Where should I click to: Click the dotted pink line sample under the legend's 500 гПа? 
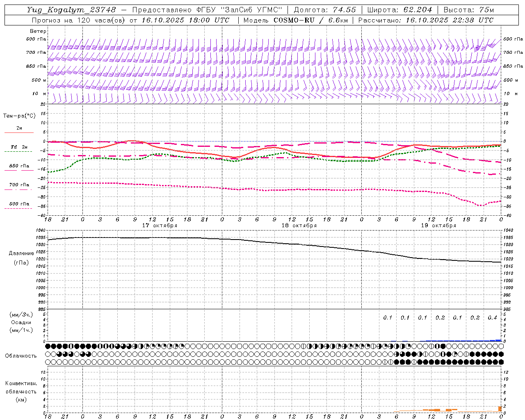pos(18,208)
